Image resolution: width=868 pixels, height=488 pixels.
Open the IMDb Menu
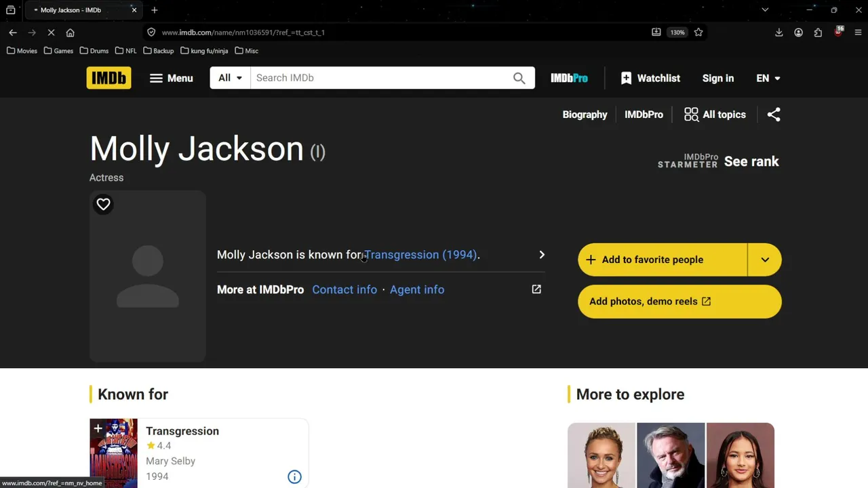(x=172, y=78)
